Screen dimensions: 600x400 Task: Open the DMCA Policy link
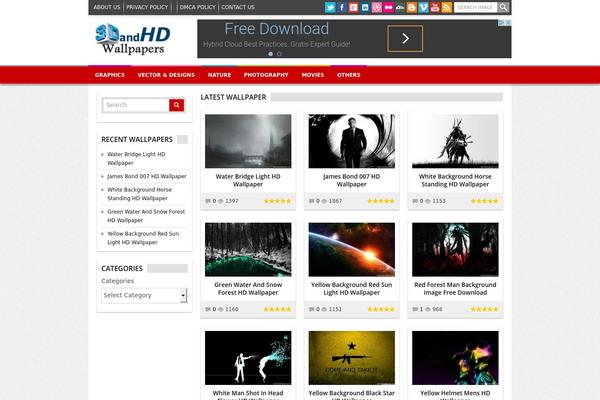(197, 7)
